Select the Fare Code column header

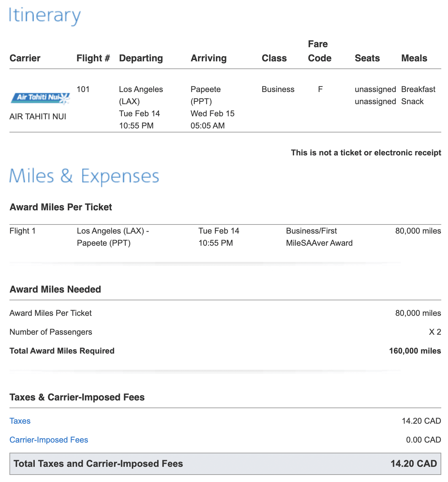tap(319, 51)
